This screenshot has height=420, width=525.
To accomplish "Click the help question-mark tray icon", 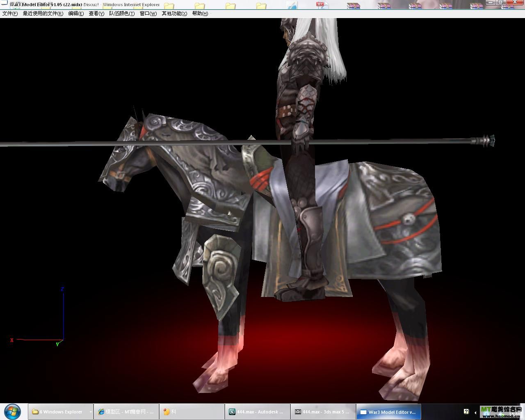I will click(x=466, y=411).
